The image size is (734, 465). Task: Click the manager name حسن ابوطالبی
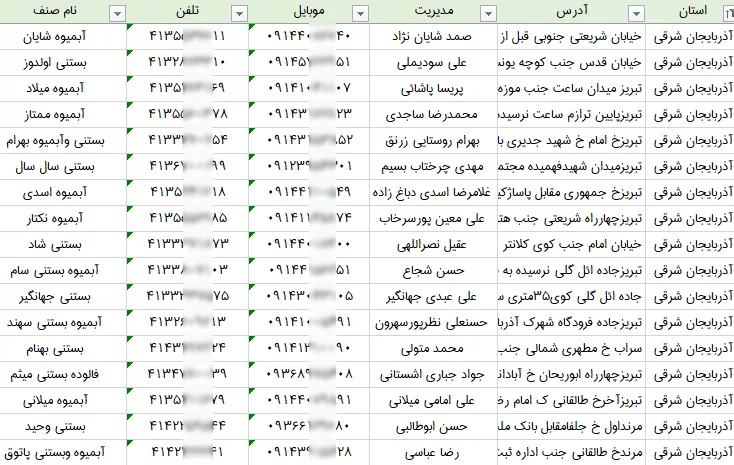pos(432,426)
